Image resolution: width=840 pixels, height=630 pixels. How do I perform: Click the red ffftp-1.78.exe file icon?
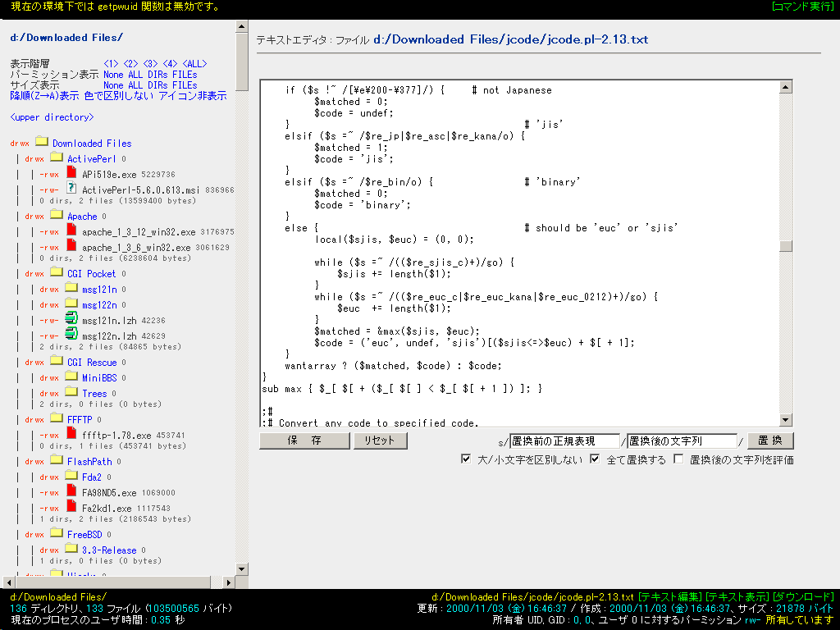click(71, 433)
